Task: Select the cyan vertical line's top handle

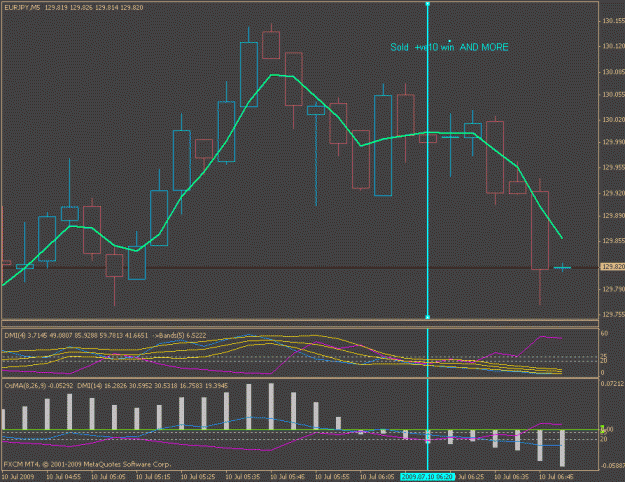Action: (x=428, y=4)
